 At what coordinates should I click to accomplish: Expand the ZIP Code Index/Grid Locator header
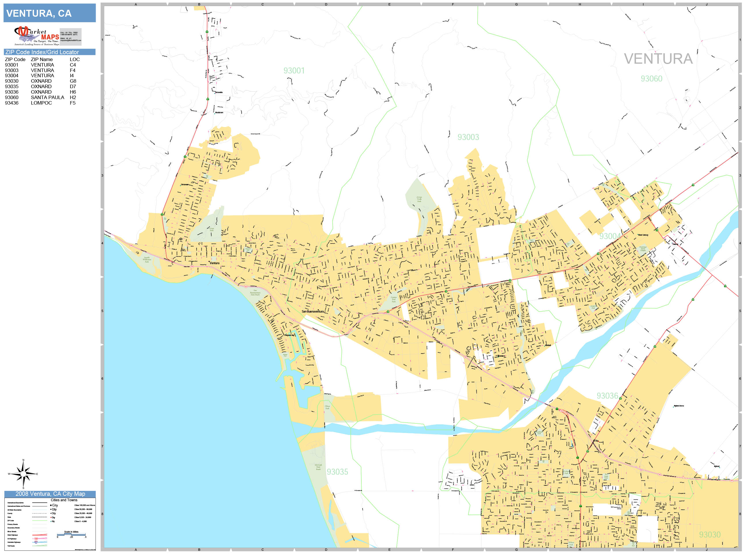click(43, 52)
